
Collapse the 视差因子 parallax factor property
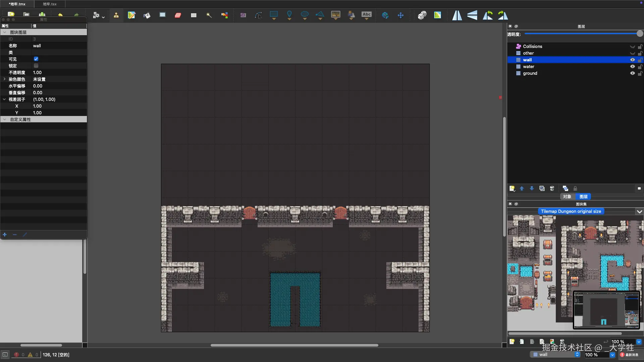click(x=4, y=99)
